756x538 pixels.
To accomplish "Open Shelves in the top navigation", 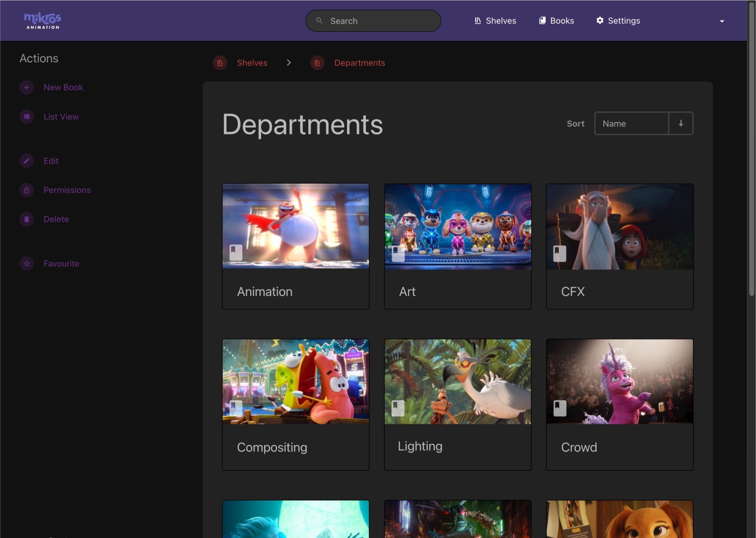I will click(x=495, y=20).
